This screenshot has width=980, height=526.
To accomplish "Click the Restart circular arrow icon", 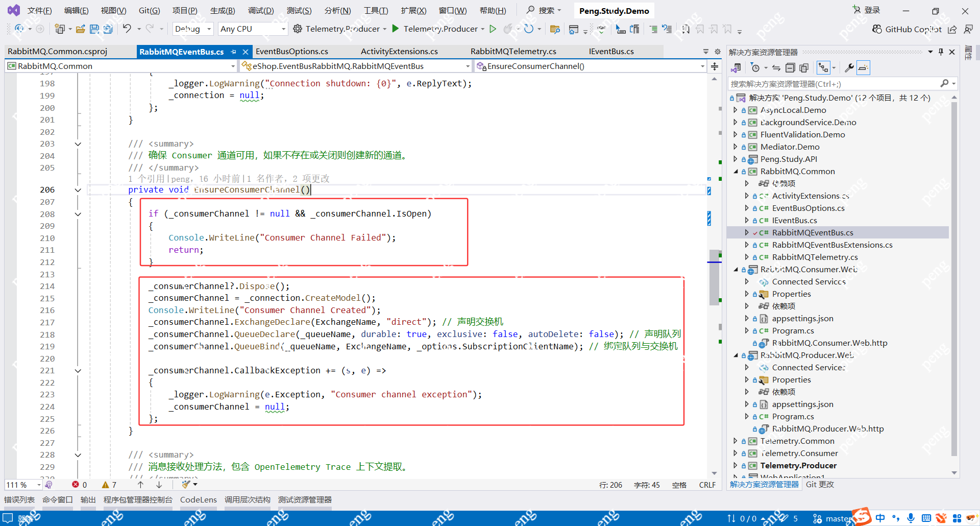I will coord(529,29).
